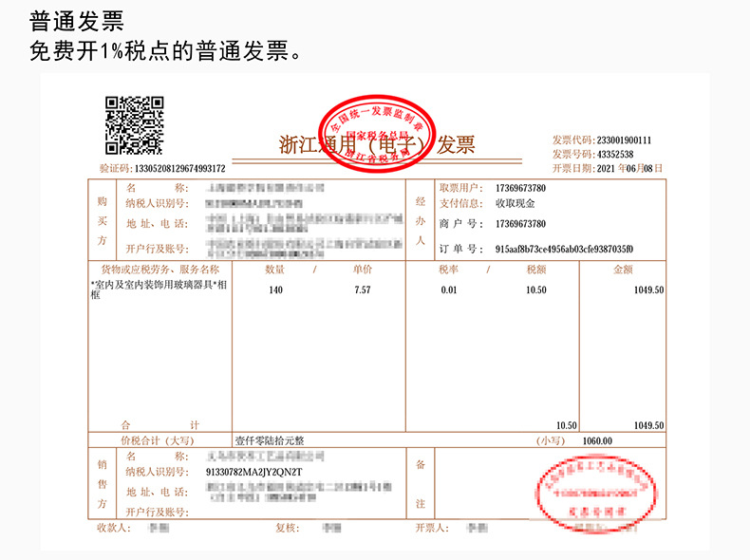750x560 pixels.
Task: Click the tax rate value 0.01
Action: click(449, 289)
